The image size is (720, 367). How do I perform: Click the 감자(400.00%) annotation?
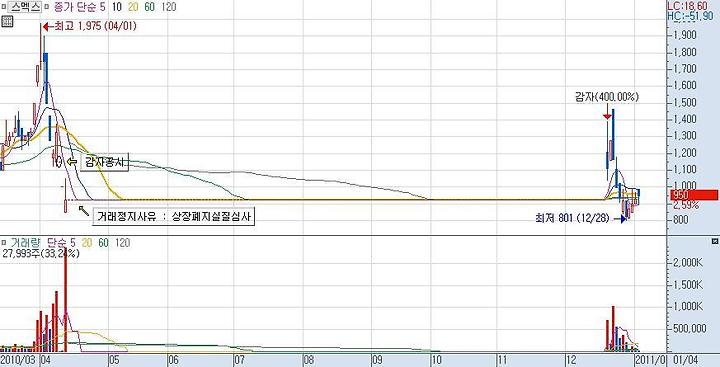[x=607, y=97]
